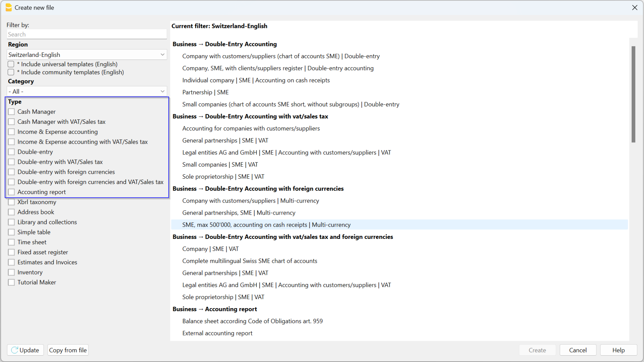
Task: Enable the Cash Manager type checkbox
Action: 12,112
